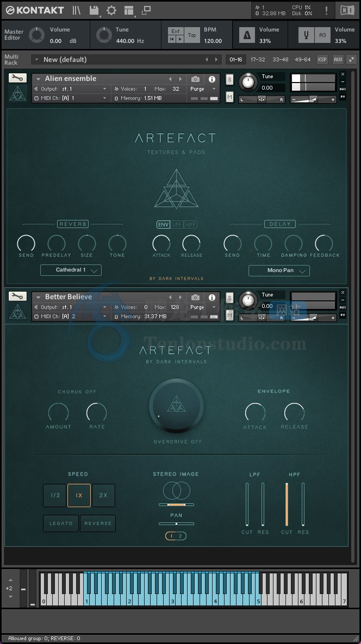Click the A3 reference note button
The height and width of the screenshot is (644, 361).
(x=322, y=35)
